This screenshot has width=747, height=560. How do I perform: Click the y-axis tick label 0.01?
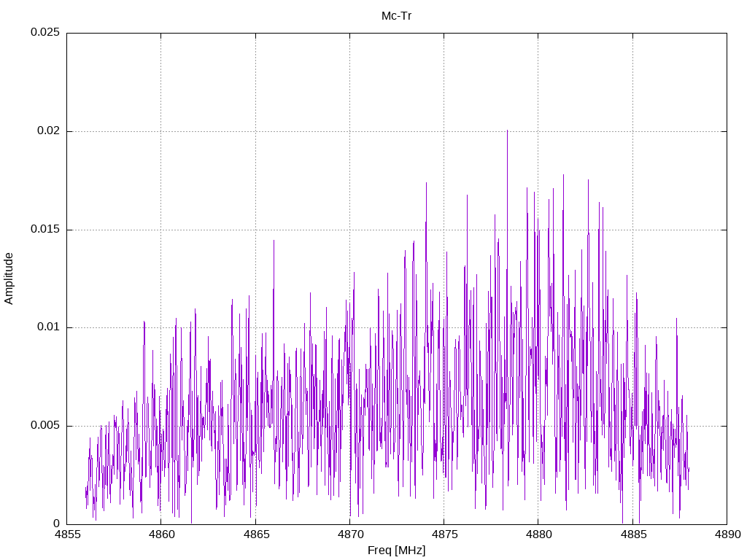(x=49, y=327)
